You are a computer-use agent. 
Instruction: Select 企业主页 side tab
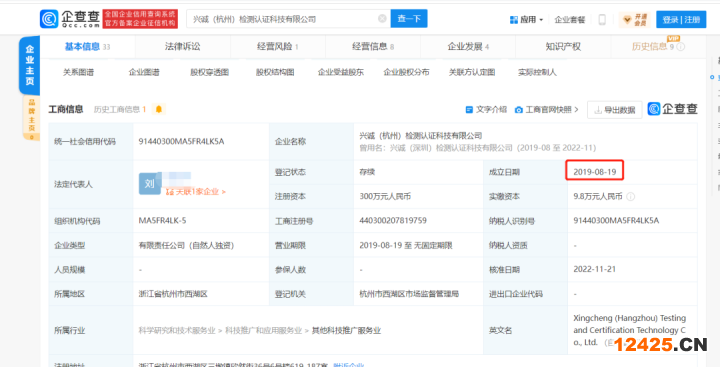pyautogui.click(x=29, y=65)
